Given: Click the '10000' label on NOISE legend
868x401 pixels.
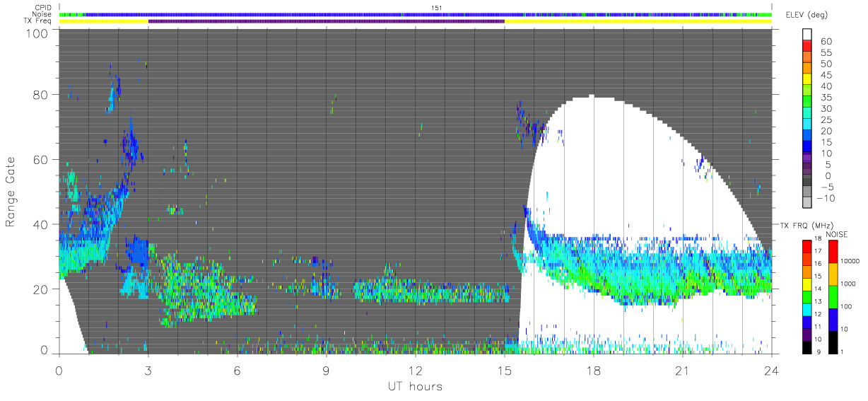Looking at the screenshot, I should tap(850, 262).
